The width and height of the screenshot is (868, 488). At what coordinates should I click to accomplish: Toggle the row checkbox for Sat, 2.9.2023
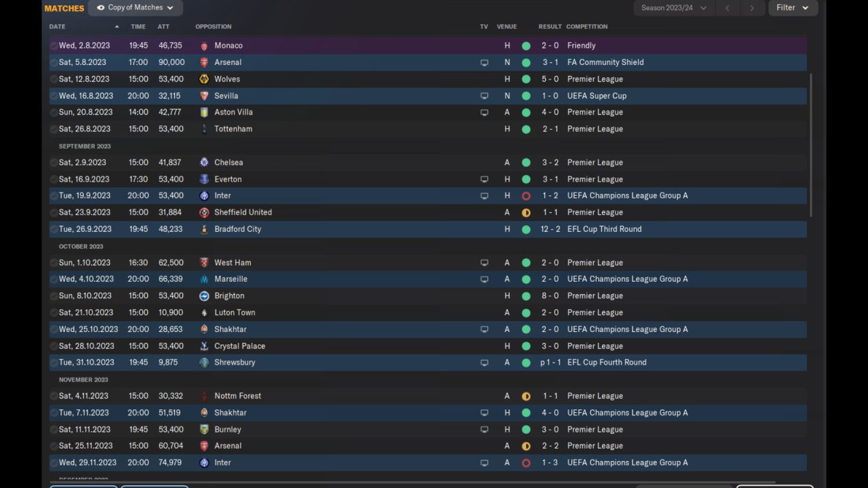click(x=54, y=163)
